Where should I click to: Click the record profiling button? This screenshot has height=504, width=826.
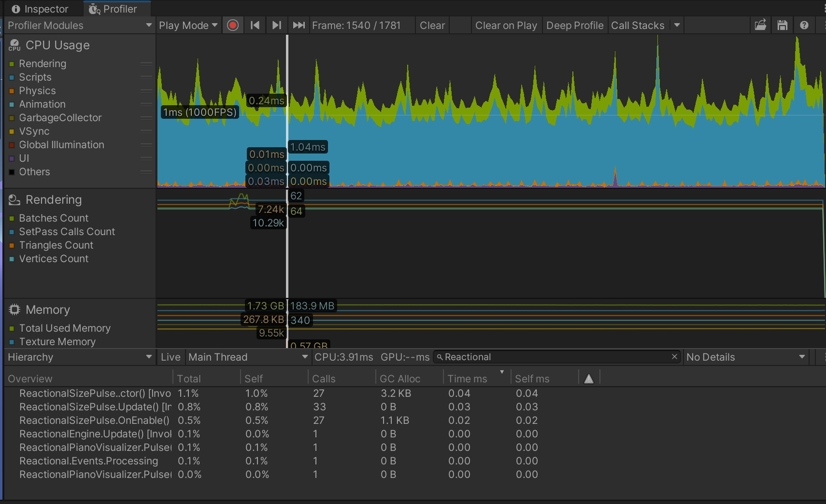[233, 25]
